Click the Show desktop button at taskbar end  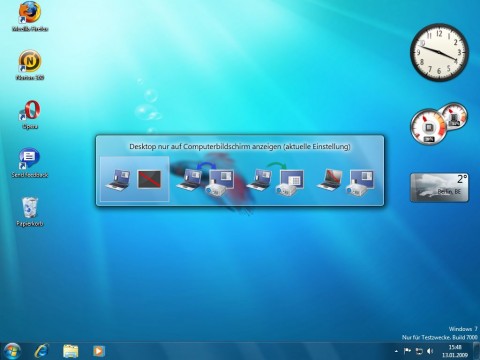point(477,351)
